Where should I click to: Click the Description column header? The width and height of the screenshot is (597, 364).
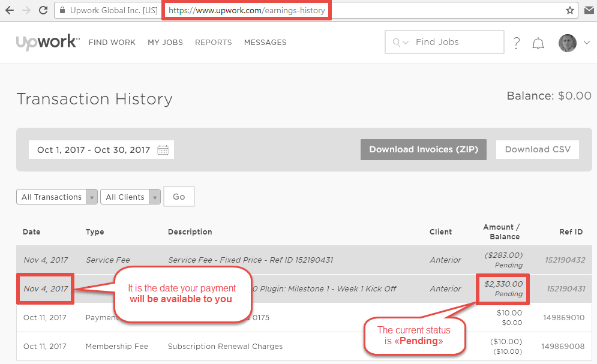tap(190, 232)
